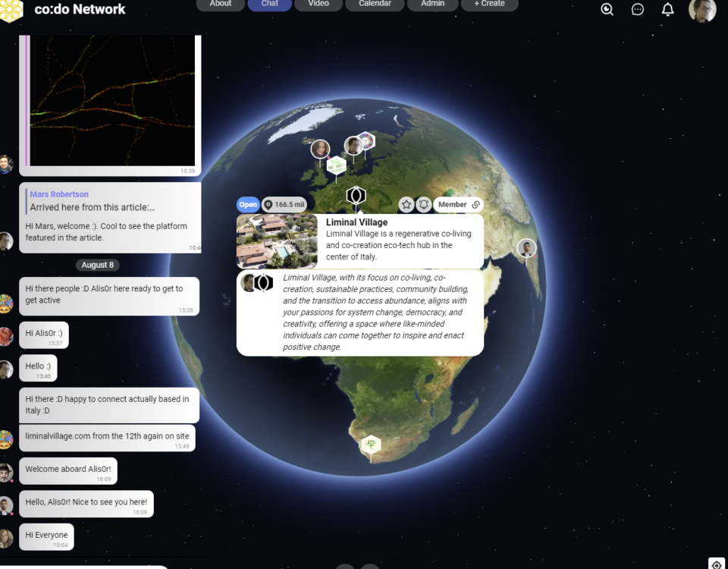Screen dimensions: 728x569
Task: Open the user profile avatar menu
Action: [702, 9]
